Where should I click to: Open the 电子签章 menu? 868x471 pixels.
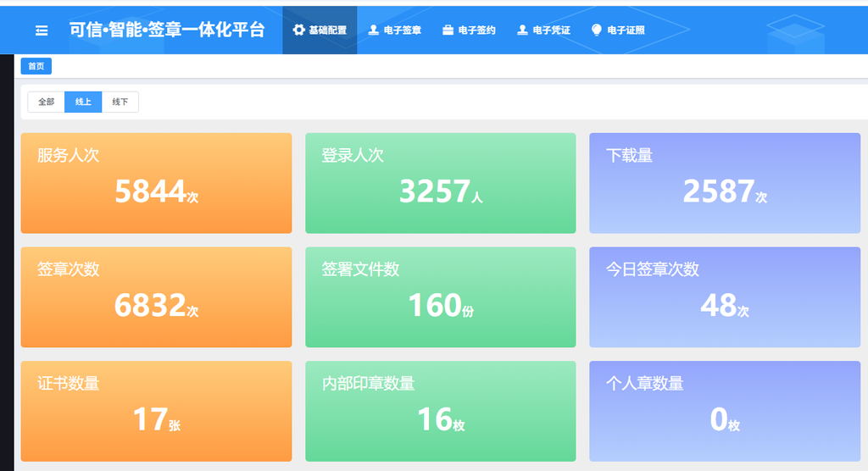coord(395,30)
